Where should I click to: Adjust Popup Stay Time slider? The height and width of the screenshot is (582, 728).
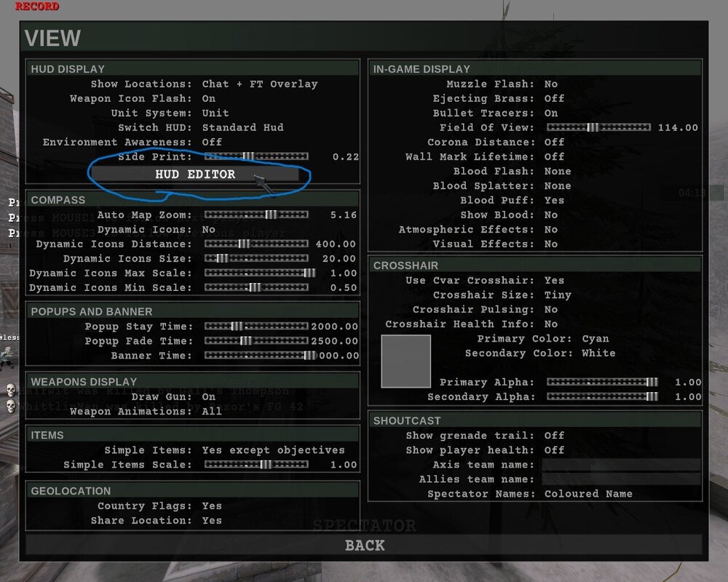256,326
